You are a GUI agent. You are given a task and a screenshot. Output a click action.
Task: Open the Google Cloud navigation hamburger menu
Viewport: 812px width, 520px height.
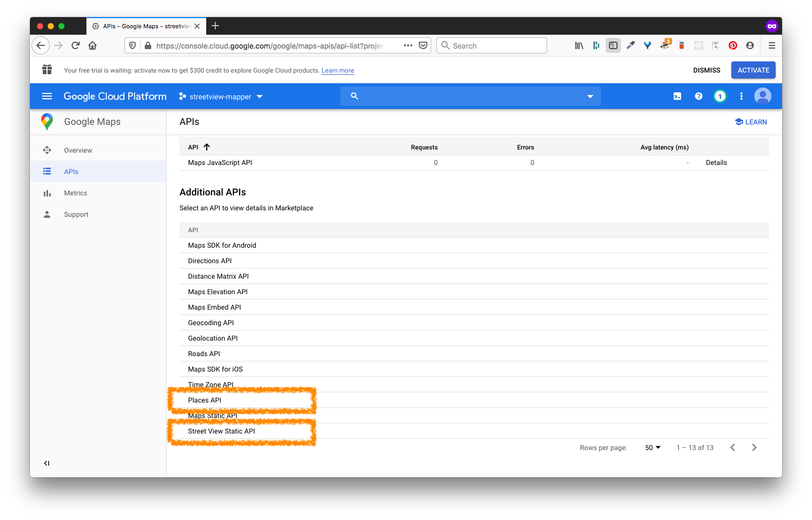(47, 96)
